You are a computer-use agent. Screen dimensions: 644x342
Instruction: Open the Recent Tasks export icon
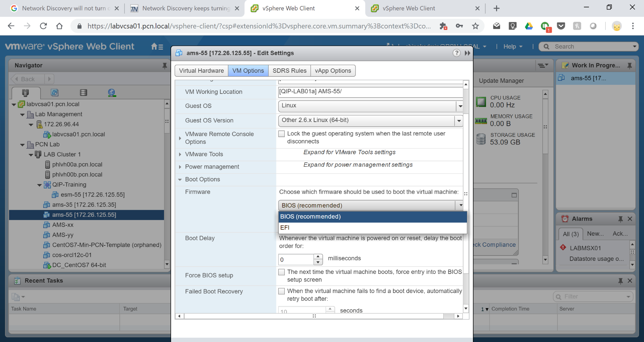tap(18, 297)
